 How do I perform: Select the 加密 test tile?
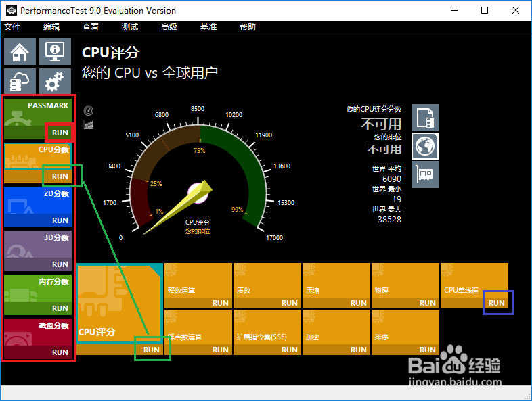tap(336, 327)
